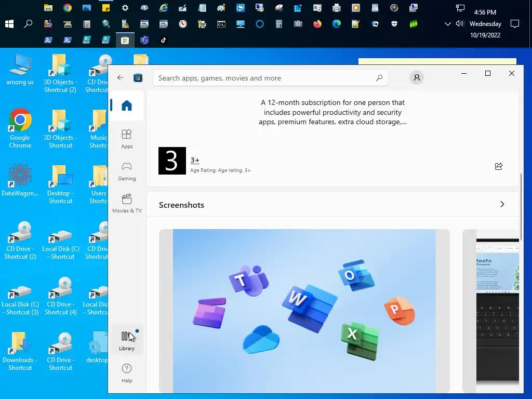This screenshot has height=399, width=532.
Task: Launch File Explorer from the taskbar
Action: click(48, 8)
